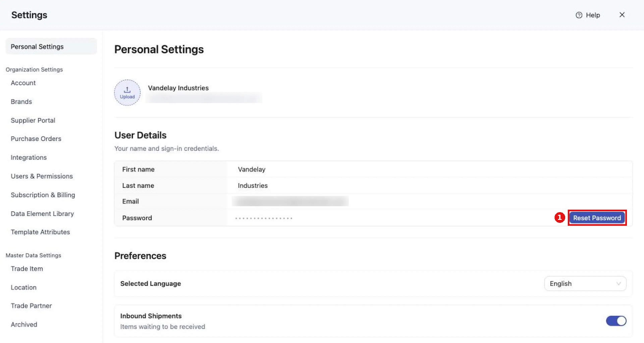Close the Settings panel with X

622,15
